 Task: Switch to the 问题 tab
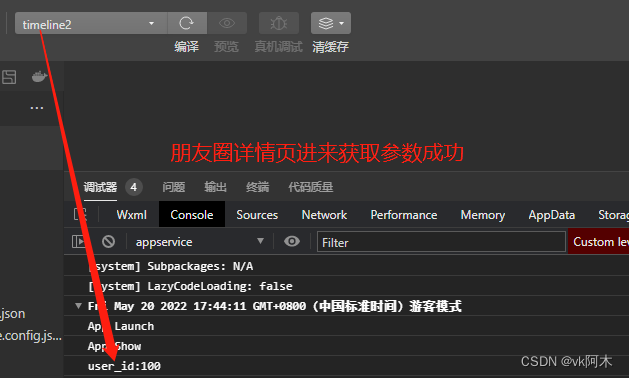point(174,187)
